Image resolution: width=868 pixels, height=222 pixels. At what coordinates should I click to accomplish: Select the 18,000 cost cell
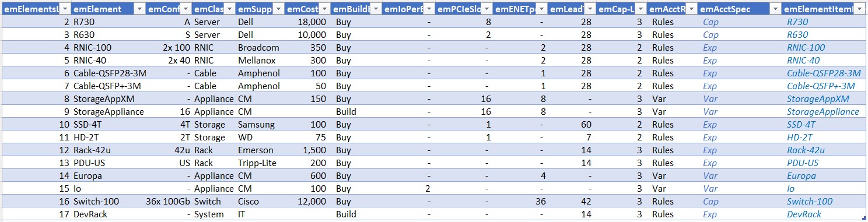click(x=307, y=22)
